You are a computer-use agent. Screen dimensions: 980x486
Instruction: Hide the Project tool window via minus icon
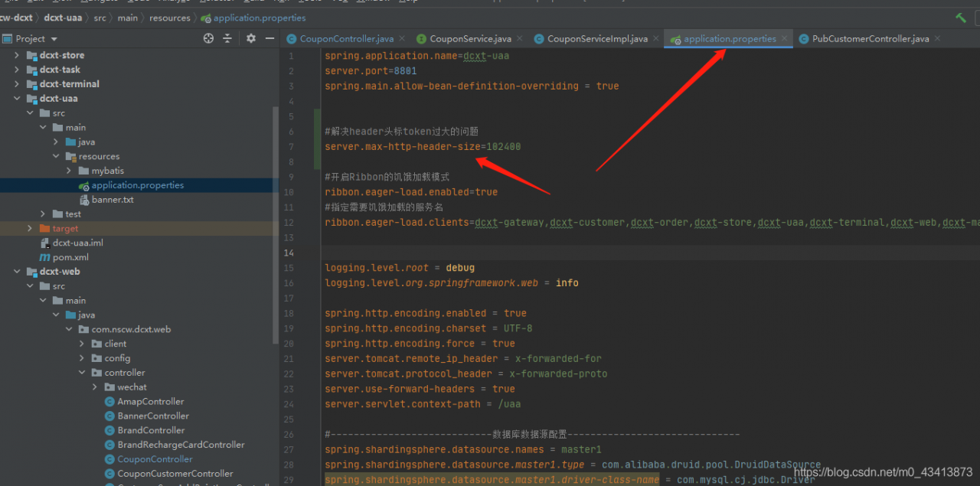269,38
